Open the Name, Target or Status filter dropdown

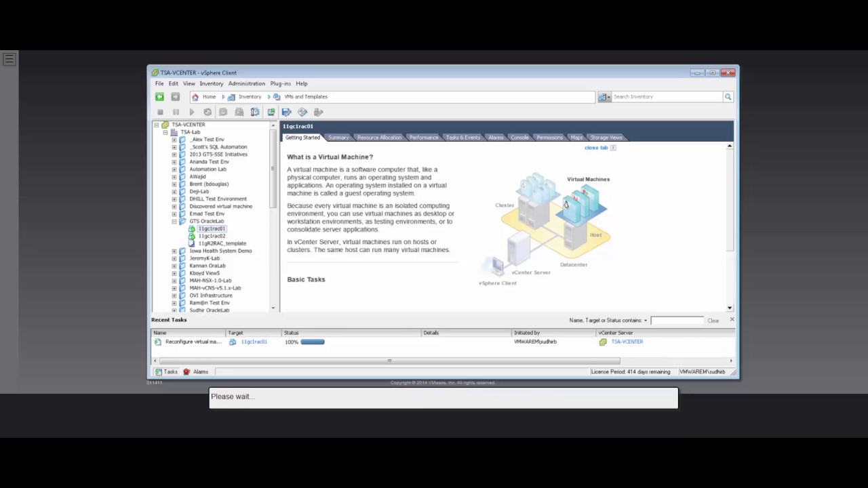pyautogui.click(x=646, y=321)
